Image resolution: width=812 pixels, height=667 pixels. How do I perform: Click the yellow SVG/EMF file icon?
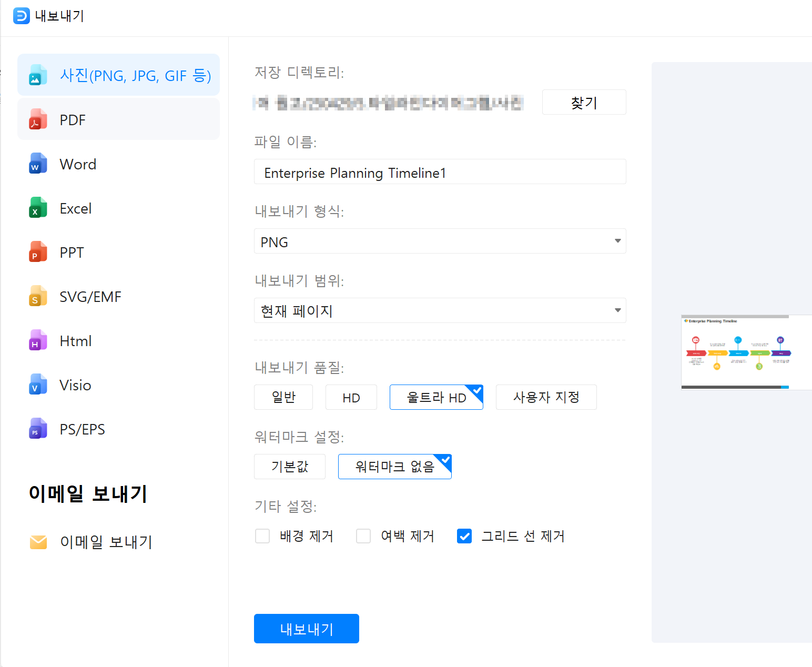tap(38, 296)
